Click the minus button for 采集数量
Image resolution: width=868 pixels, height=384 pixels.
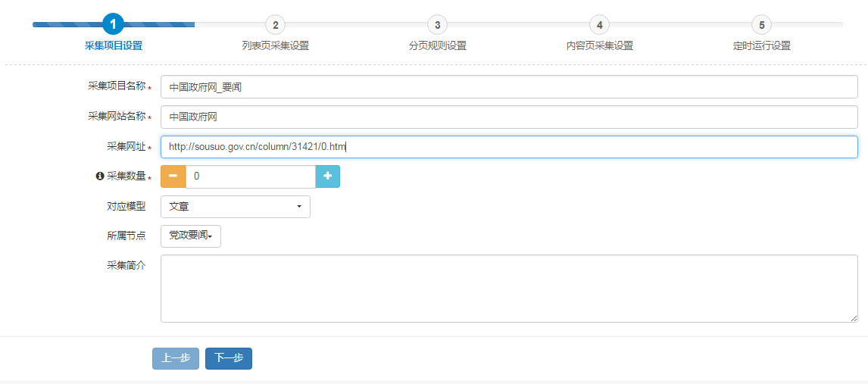click(x=173, y=176)
